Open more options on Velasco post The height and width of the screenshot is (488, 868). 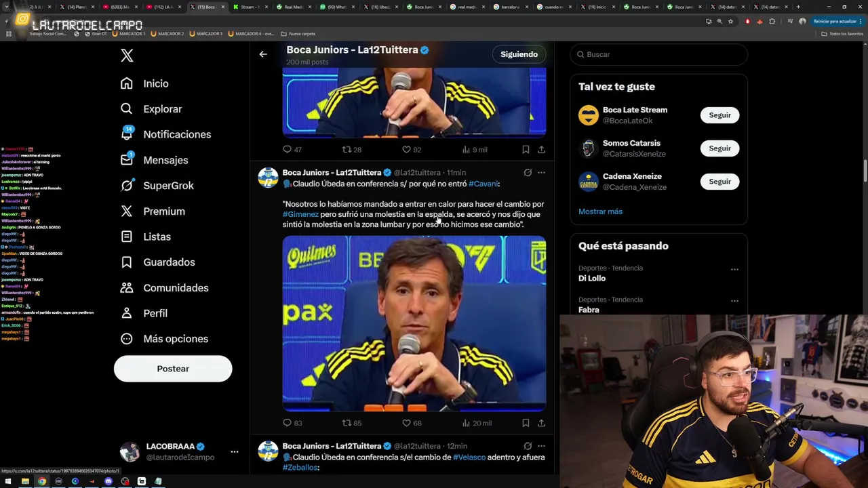tap(541, 446)
